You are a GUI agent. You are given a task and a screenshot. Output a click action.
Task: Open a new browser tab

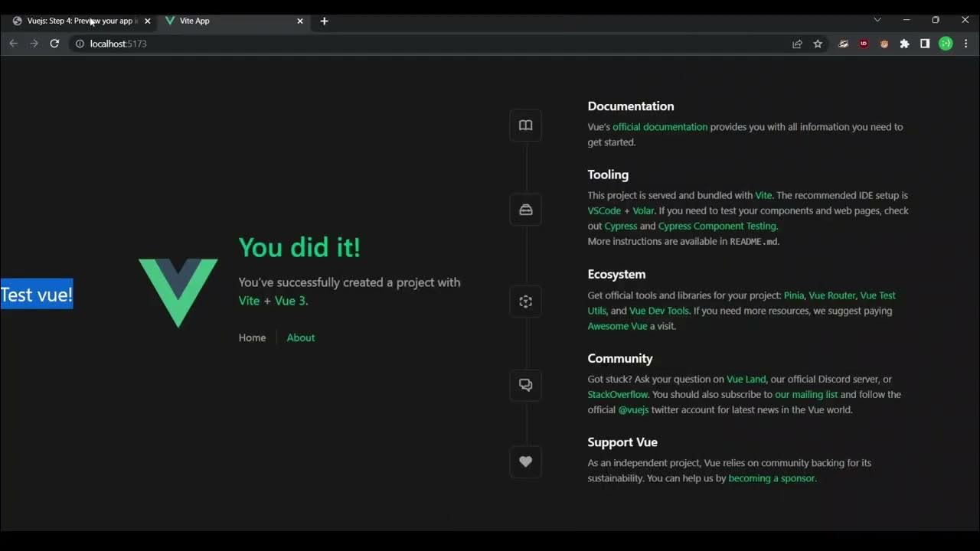click(x=324, y=21)
